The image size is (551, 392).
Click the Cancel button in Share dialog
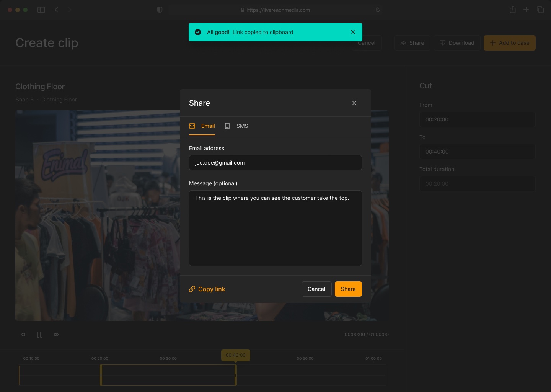[316, 289]
